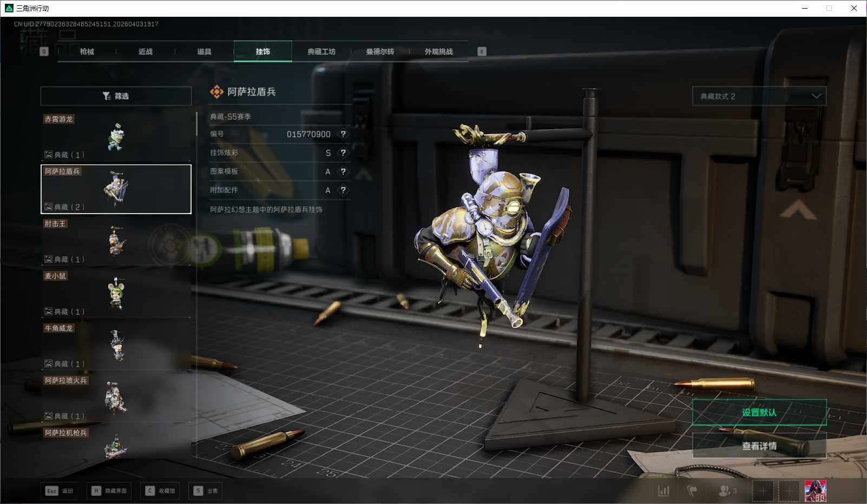Click the help icon next to 编号
The image size is (867, 504).
(343, 134)
